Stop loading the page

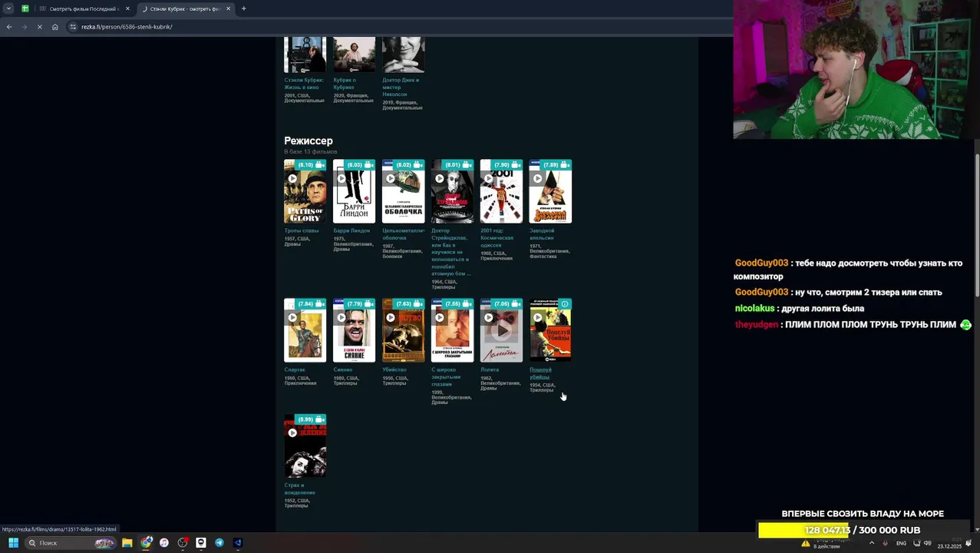(40, 27)
